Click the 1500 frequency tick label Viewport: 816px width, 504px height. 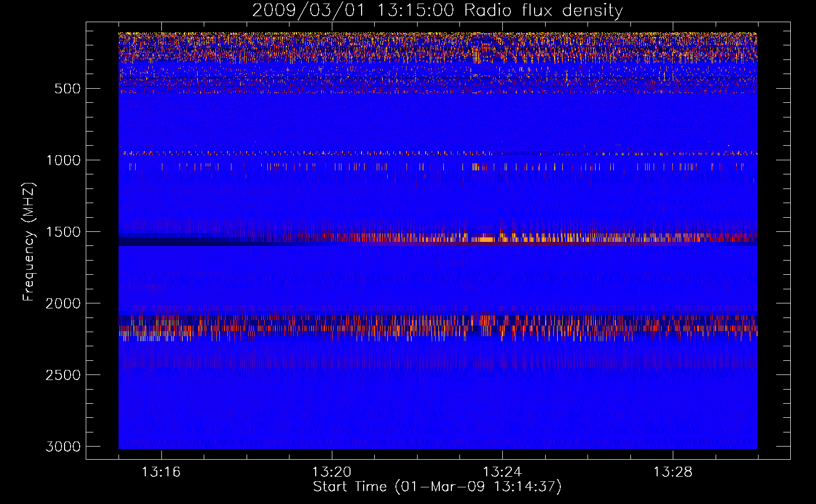(x=63, y=232)
